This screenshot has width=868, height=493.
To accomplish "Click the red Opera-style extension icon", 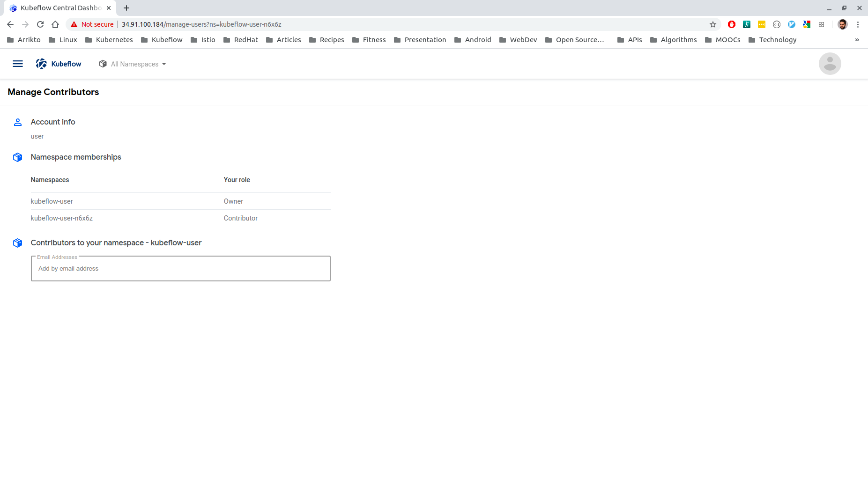I will (732, 24).
